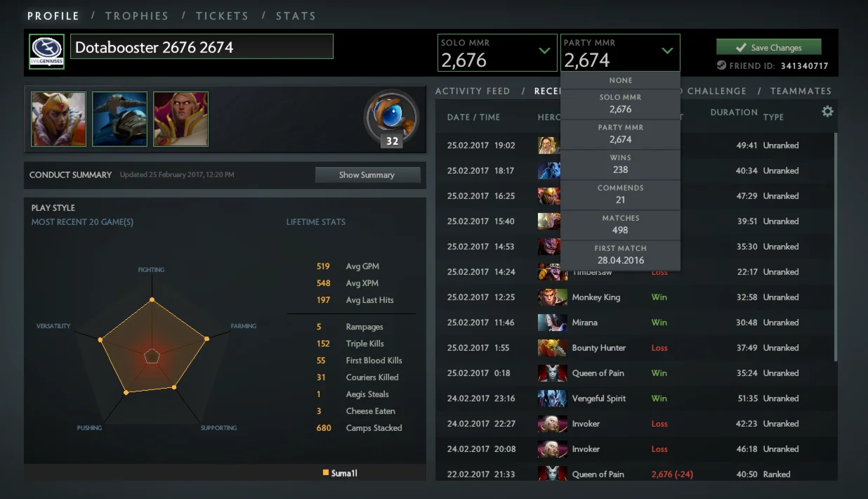Collapse the Party MMR dropdown arrow

pyautogui.click(x=667, y=51)
